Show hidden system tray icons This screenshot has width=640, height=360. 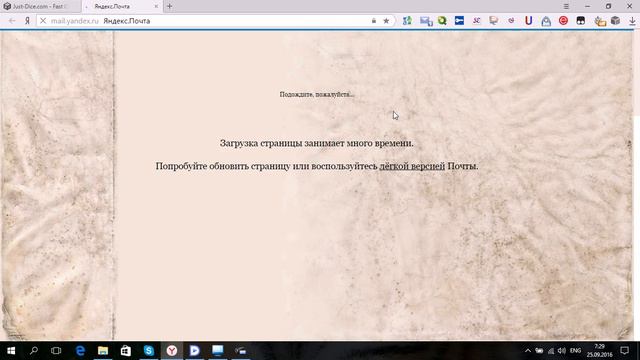pos(528,351)
